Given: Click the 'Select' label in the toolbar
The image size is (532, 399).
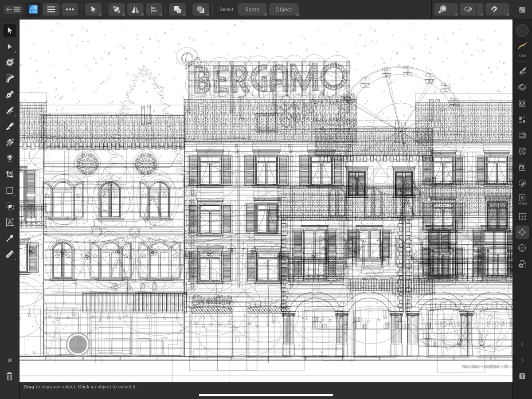Looking at the screenshot, I should click(x=227, y=9).
